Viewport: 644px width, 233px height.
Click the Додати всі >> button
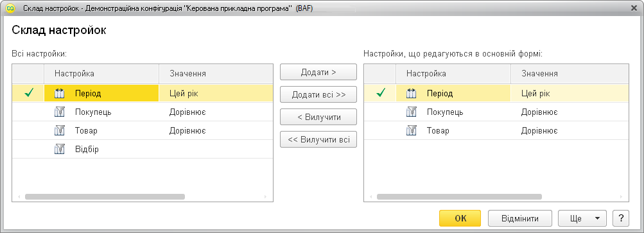(x=318, y=94)
